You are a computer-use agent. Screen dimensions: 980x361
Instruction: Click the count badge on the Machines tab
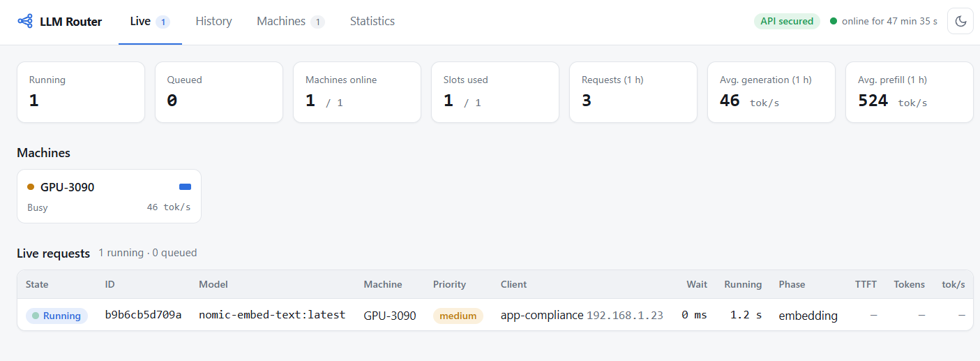click(x=317, y=22)
